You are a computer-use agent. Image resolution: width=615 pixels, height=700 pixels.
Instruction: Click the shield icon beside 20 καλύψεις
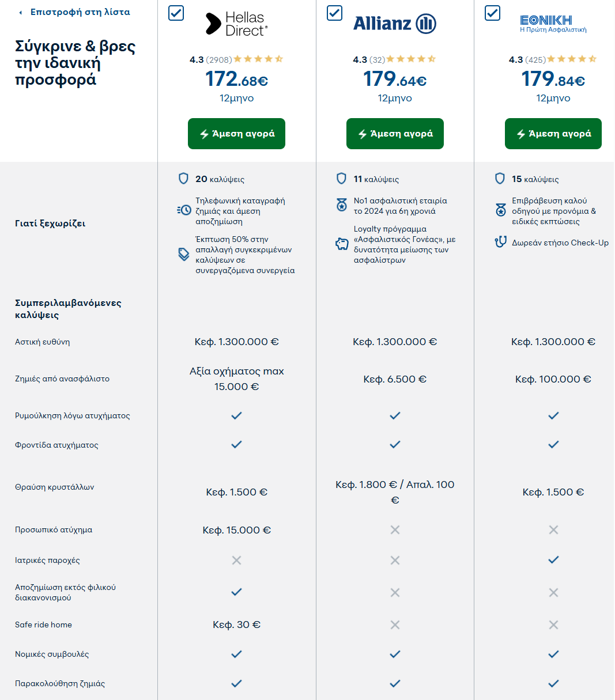(x=183, y=179)
